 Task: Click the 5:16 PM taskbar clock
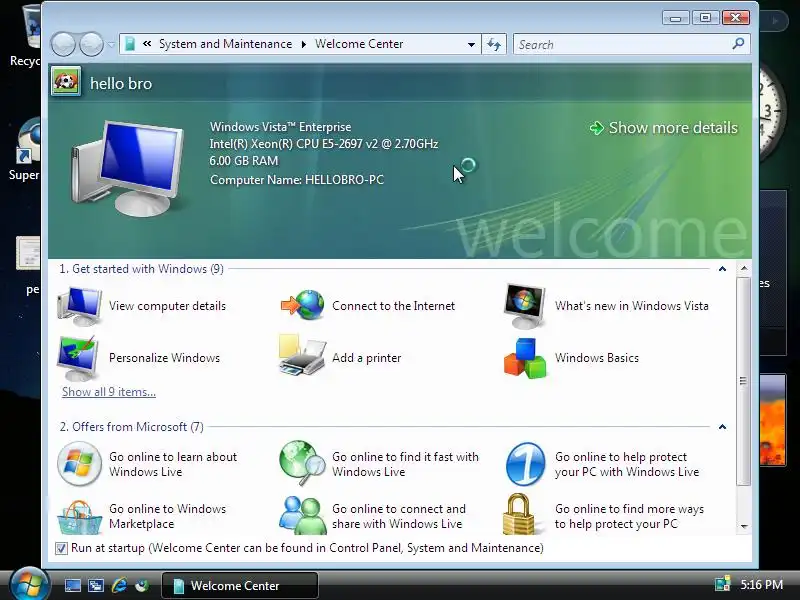pos(762,585)
